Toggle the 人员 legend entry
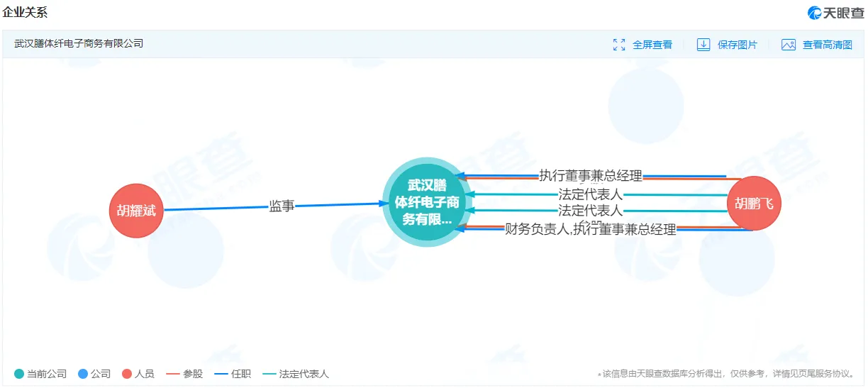868x388 pixels. 138,374
